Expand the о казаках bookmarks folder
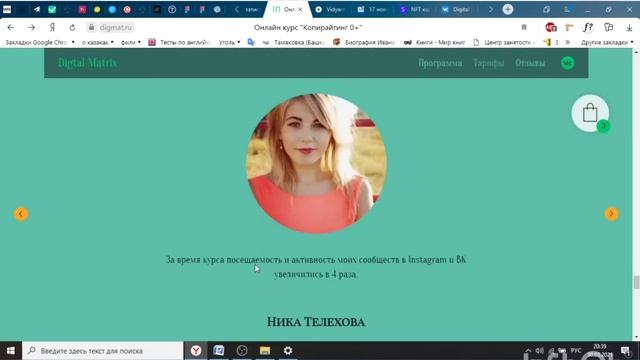The image size is (640, 360). coord(98,42)
